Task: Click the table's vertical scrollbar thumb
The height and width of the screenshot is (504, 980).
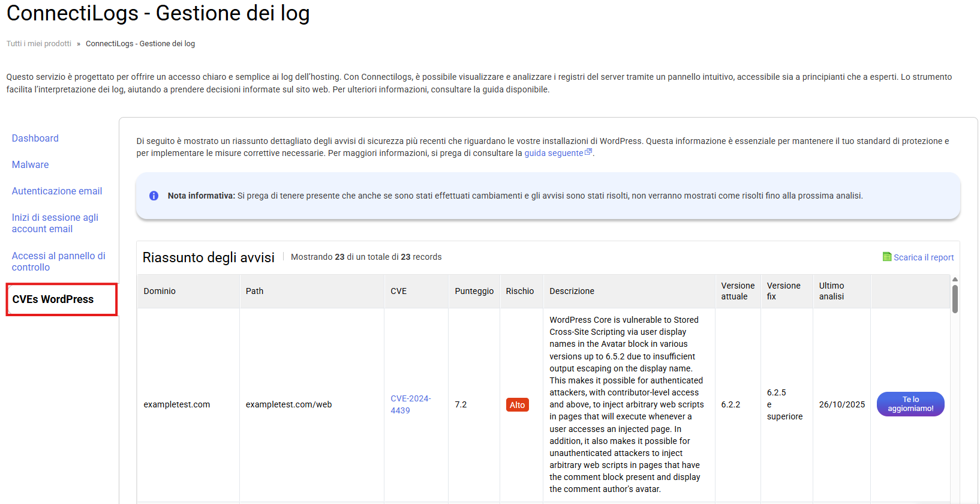Action: pos(955,298)
